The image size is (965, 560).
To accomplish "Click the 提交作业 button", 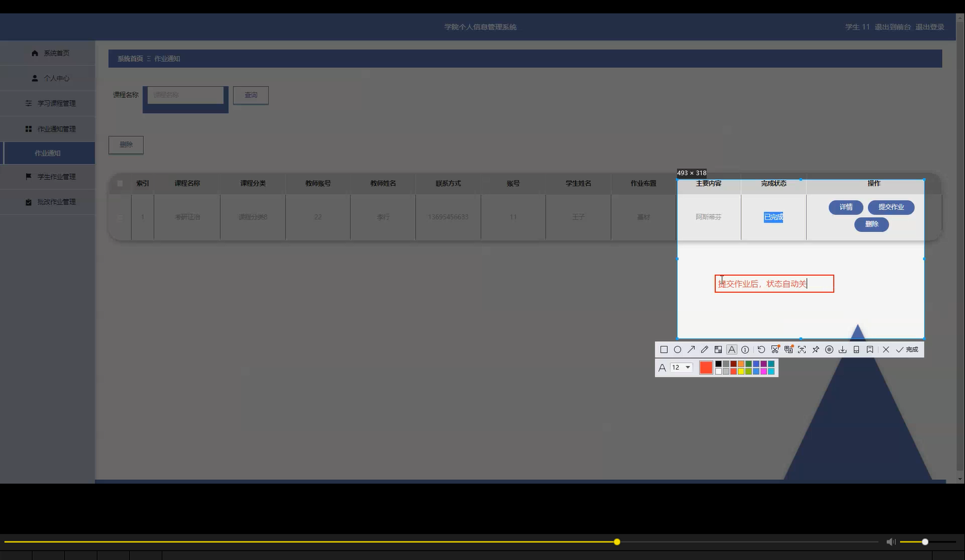I will coord(891,207).
